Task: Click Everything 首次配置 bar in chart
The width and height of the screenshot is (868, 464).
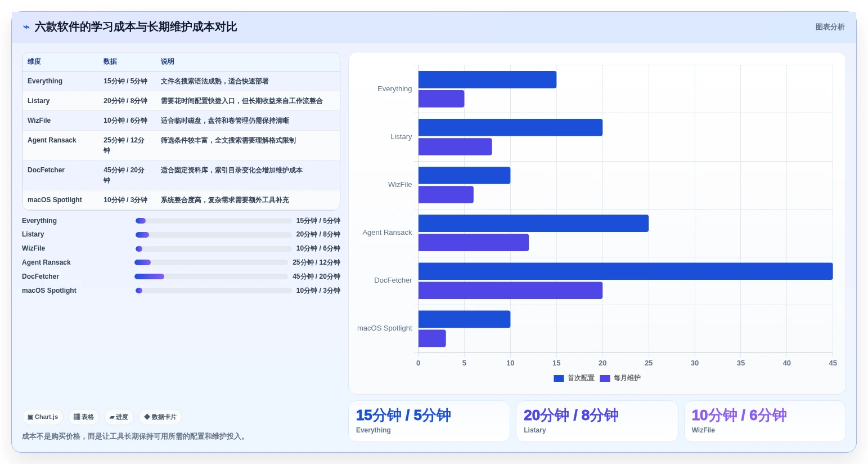Action: point(487,79)
